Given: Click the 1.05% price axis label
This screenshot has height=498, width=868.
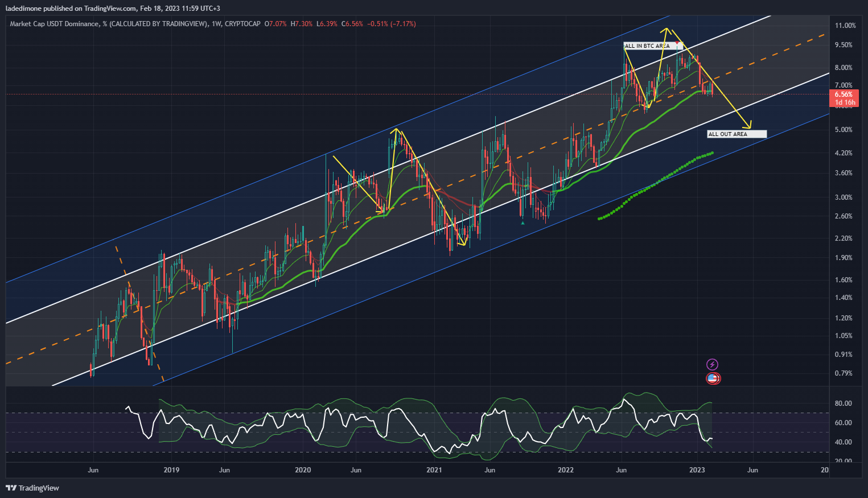Looking at the screenshot, I should (x=844, y=336).
